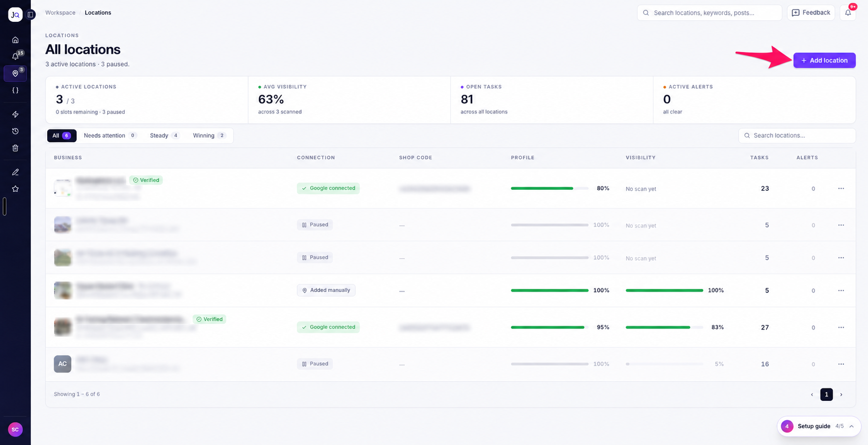Click the pencil edit icon in sidebar
The width and height of the screenshot is (868, 445).
[x=15, y=172]
